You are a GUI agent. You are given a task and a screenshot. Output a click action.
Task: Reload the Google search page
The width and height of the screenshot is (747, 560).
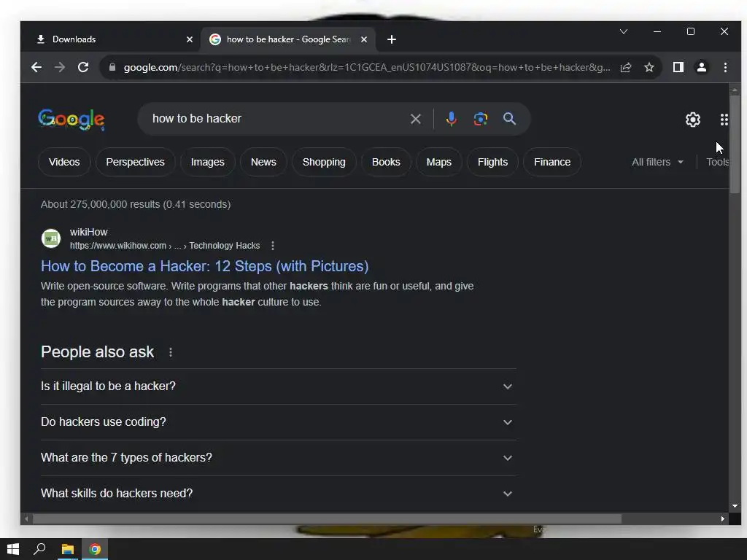[x=83, y=67]
